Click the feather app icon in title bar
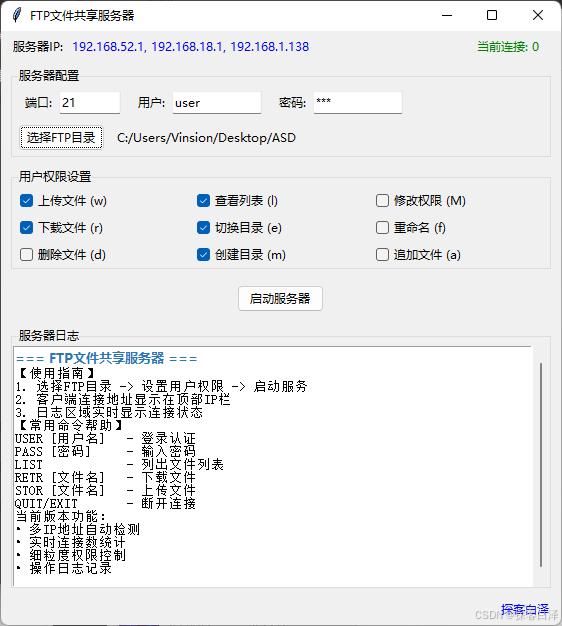 pyautogui.click(x=17, y=15)
